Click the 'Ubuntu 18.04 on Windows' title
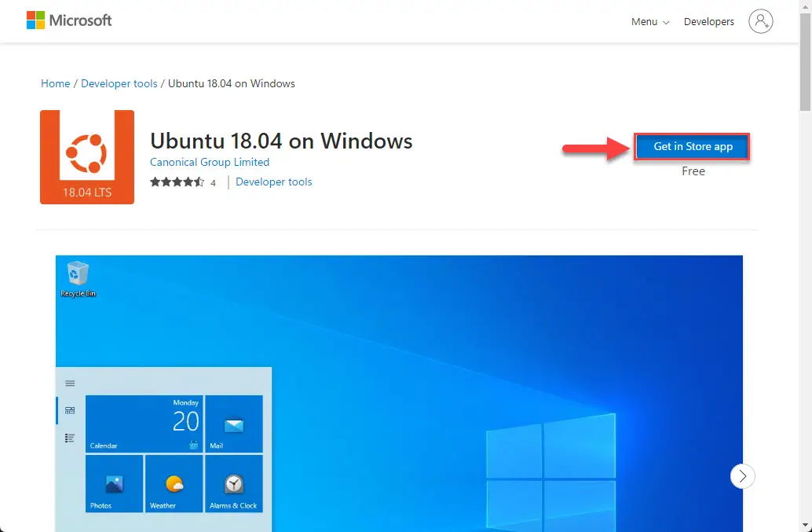 [281, 141]
